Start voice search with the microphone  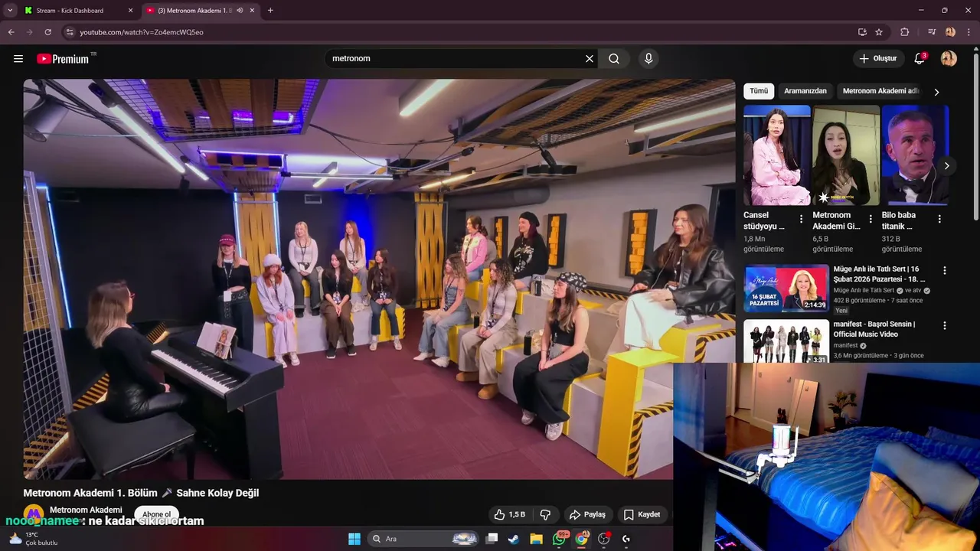point(648,59)
